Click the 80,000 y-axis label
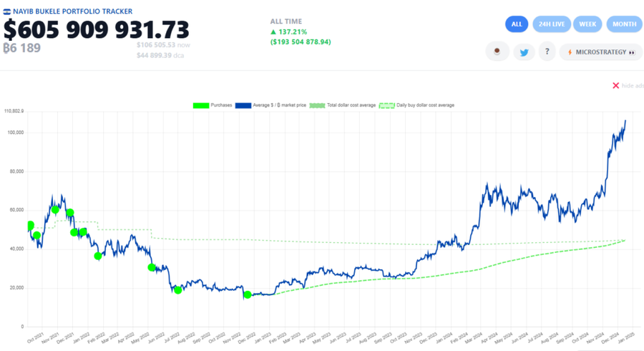 click(x=17, y=171)
